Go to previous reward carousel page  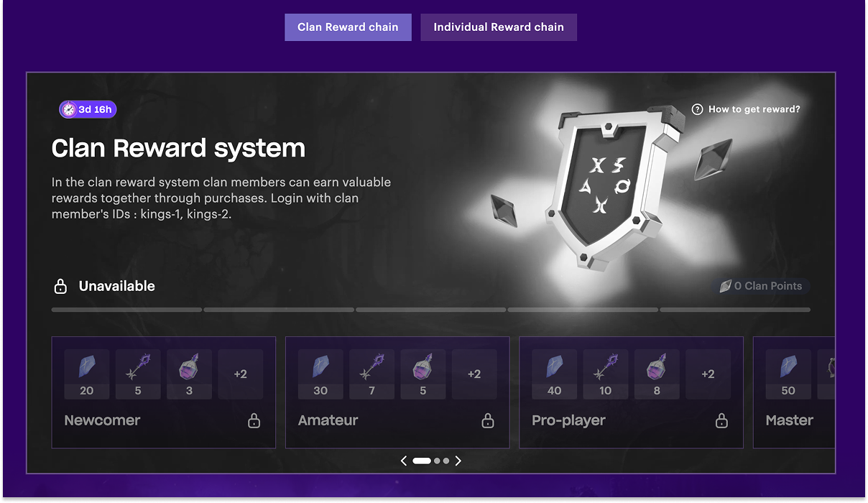404,461
